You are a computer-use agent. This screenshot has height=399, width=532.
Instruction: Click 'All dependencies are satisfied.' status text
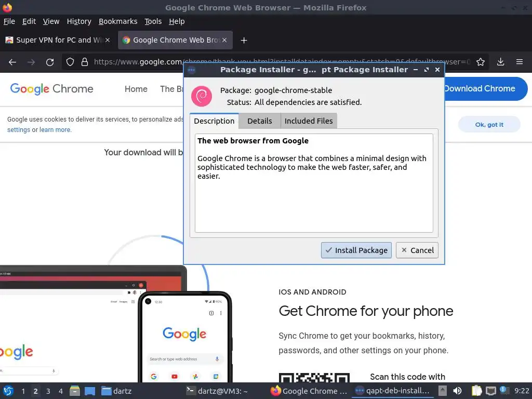(308, 102)
